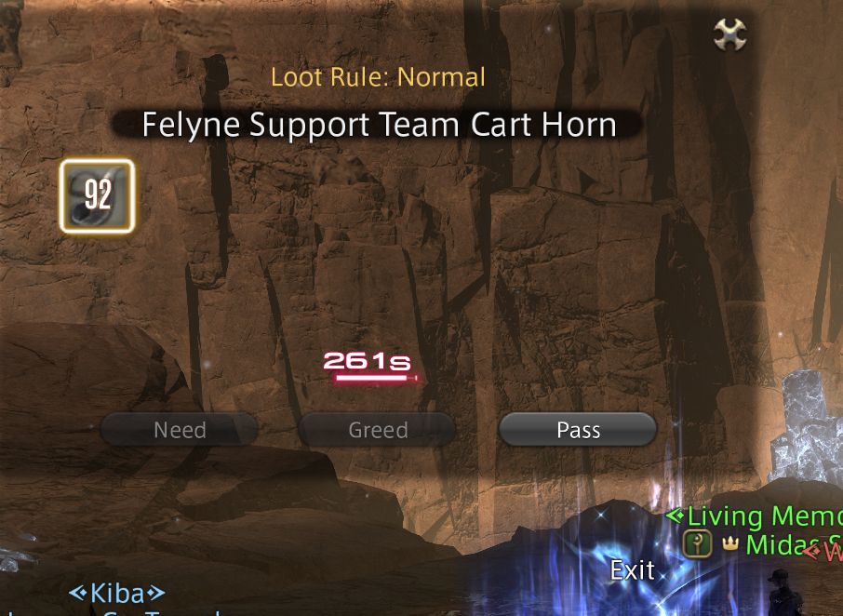
Task: Click the 261s countdown timer
Action: [x=368, y=361]
